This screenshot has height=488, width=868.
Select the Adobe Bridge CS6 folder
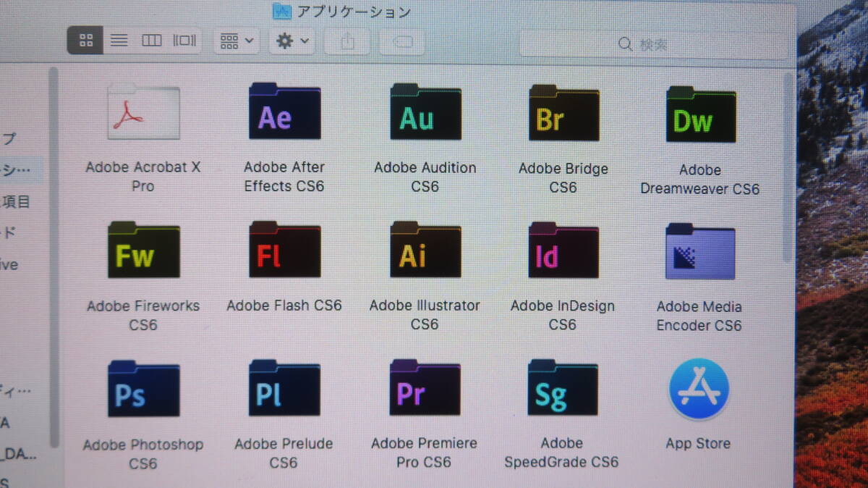coord(563,114)
